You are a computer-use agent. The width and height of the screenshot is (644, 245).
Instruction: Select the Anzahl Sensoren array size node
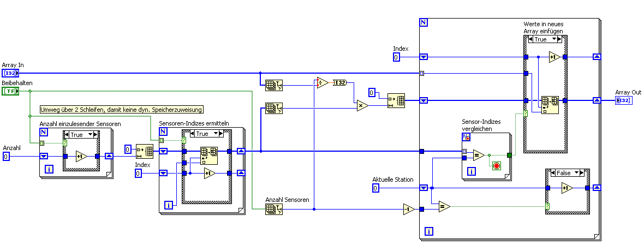point(273,209)
